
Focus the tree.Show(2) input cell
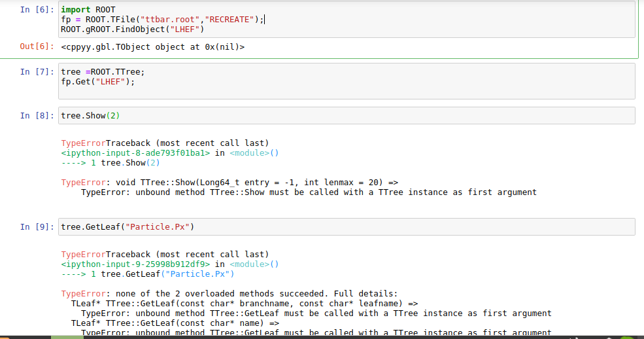[347, 116]
